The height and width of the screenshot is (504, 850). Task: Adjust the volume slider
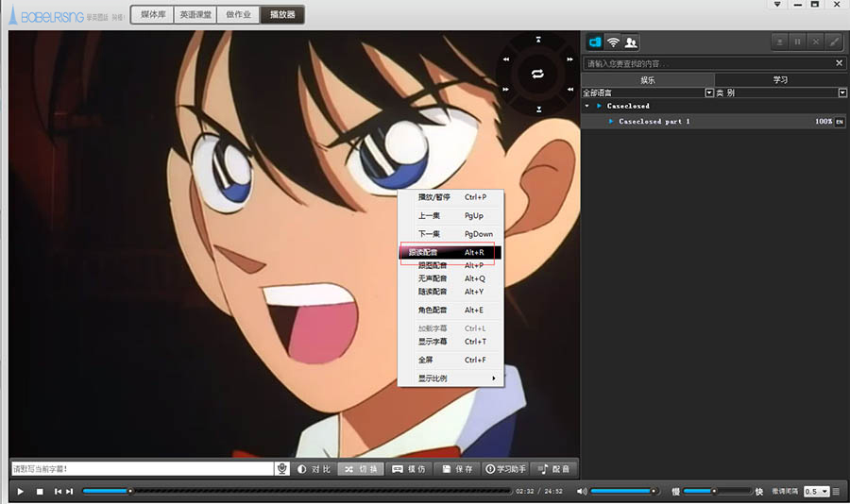coord(625,491)
